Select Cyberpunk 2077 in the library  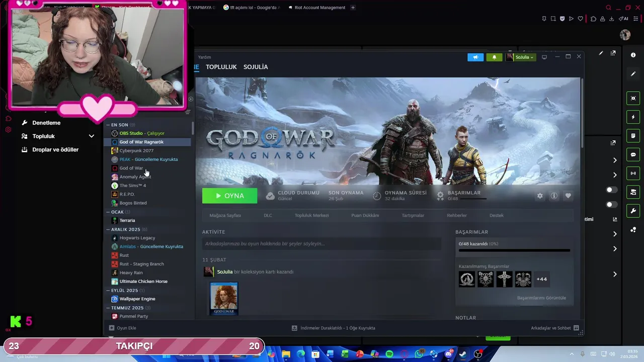(x=148, y=150)
